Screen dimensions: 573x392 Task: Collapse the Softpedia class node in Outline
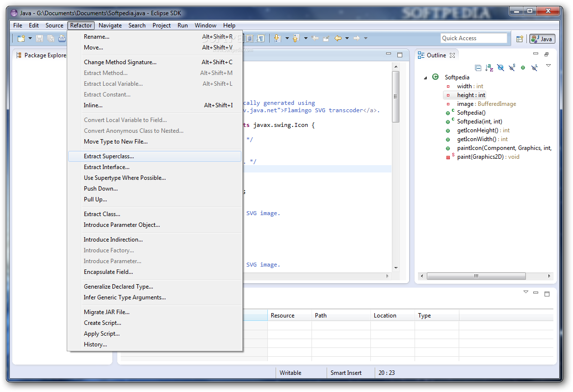(x=425, y=78)
